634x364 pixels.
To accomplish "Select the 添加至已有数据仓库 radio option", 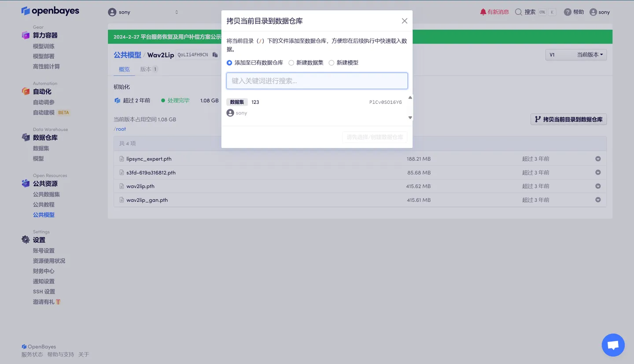I will click(x=229, y=63).
